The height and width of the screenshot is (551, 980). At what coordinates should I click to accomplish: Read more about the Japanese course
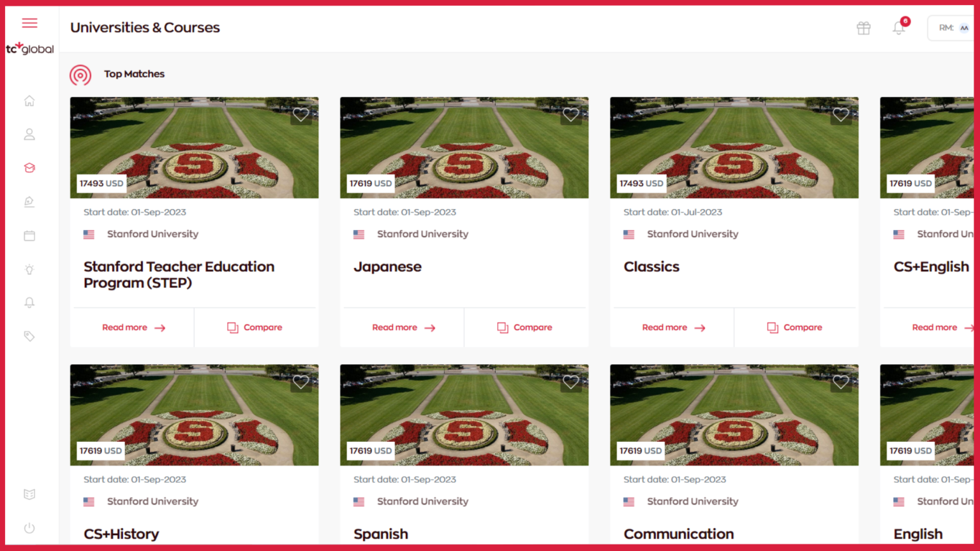pyautogui.click(x=402, y=327)
